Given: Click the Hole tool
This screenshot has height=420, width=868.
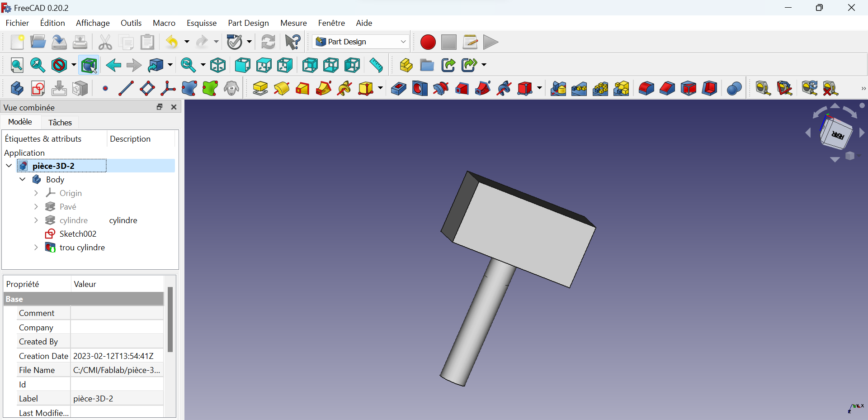Looking at the screenshot, I should pyautogui.click(x=420, y=89).
